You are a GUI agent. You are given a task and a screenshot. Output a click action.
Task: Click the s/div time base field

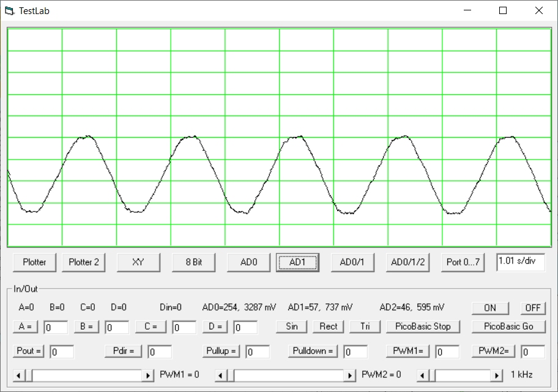[x=520, y=262]
